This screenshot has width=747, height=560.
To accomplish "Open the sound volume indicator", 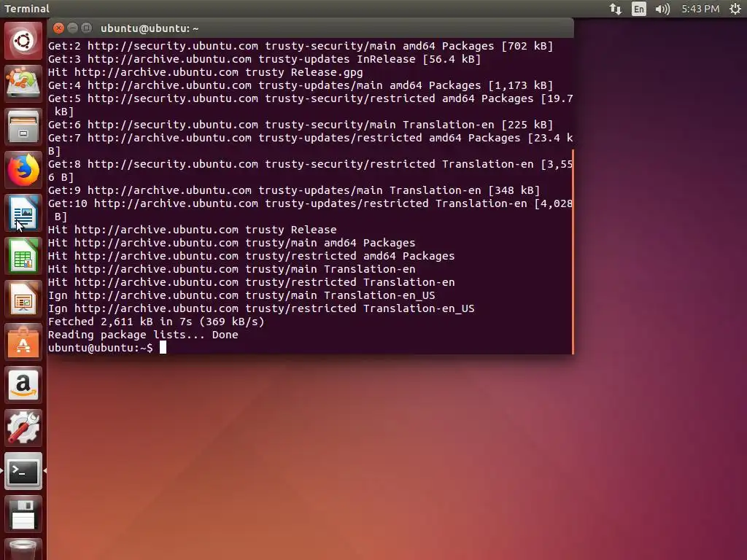I will click(x=662, y=9).
